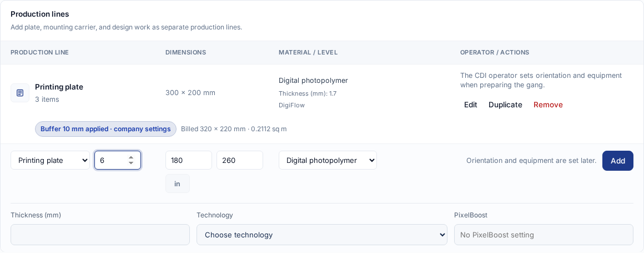Click the Technology field label
644x253 pixels.
[215, 215]
